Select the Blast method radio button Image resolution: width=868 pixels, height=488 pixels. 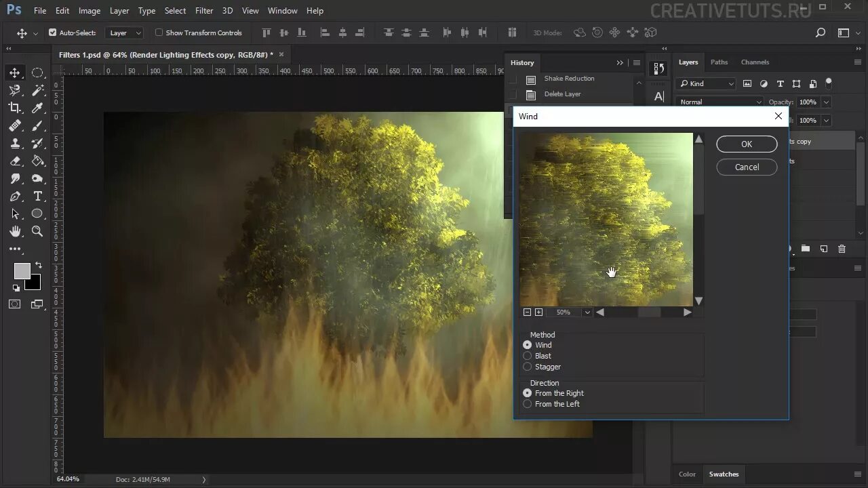point(528,356)
